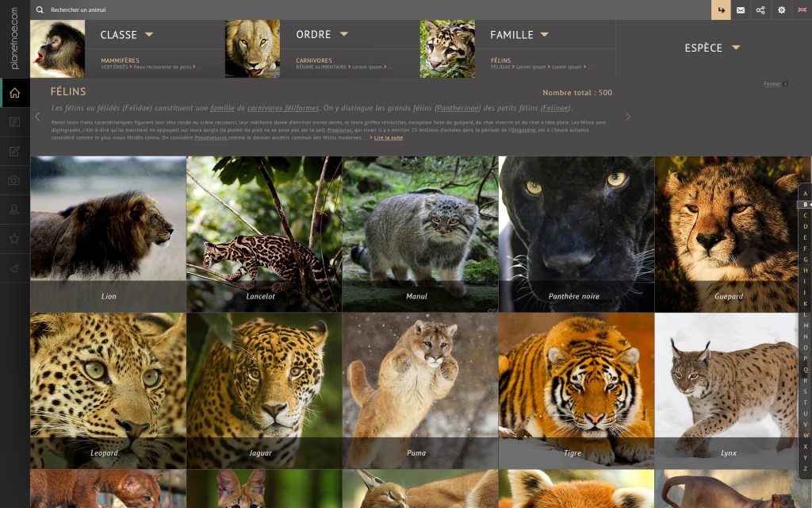This screenshot has width=812, height=508.
Task: Close the description panel with Fermer
Action: pyautogui.click(x=776, y=84)
